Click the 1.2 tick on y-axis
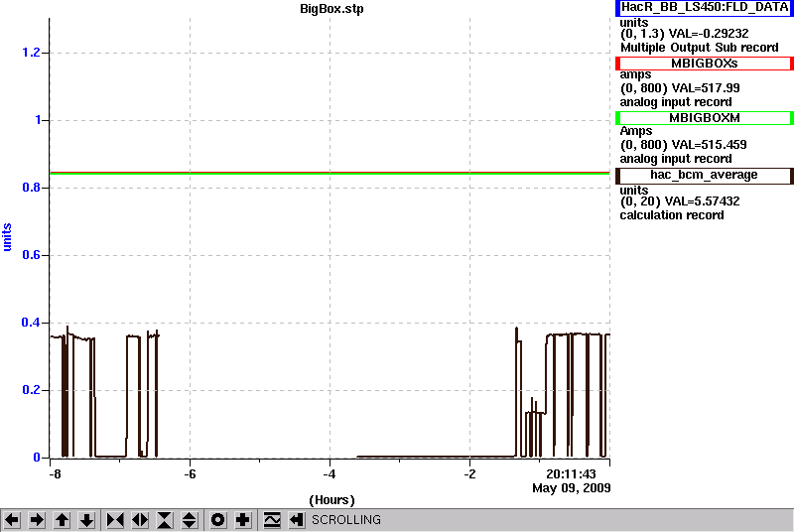 31,53
